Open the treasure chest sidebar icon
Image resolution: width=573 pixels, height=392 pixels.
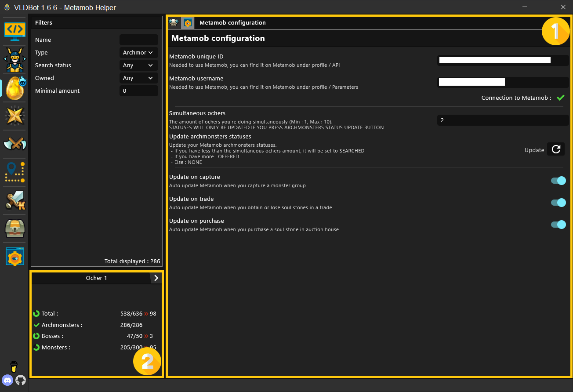coord(15,228)
